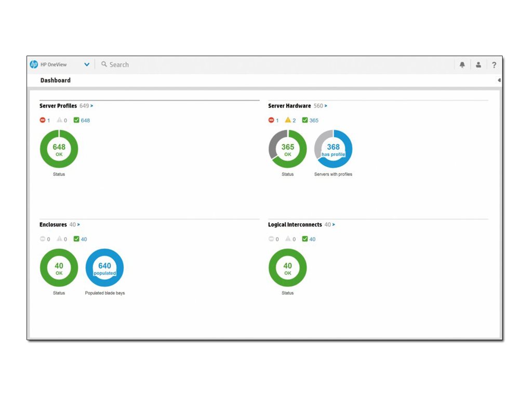532x399 pixels.
Task: Click the green checkmark icon under Server Hardware
Action: [x=304, y=120]
